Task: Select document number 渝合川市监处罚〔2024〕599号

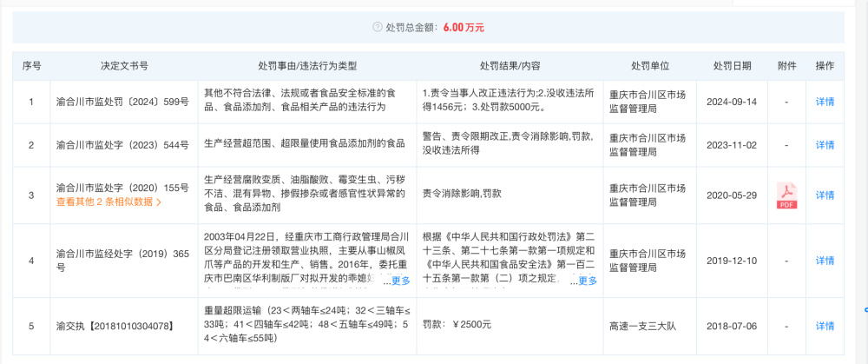Action: [x=122, y=102]
